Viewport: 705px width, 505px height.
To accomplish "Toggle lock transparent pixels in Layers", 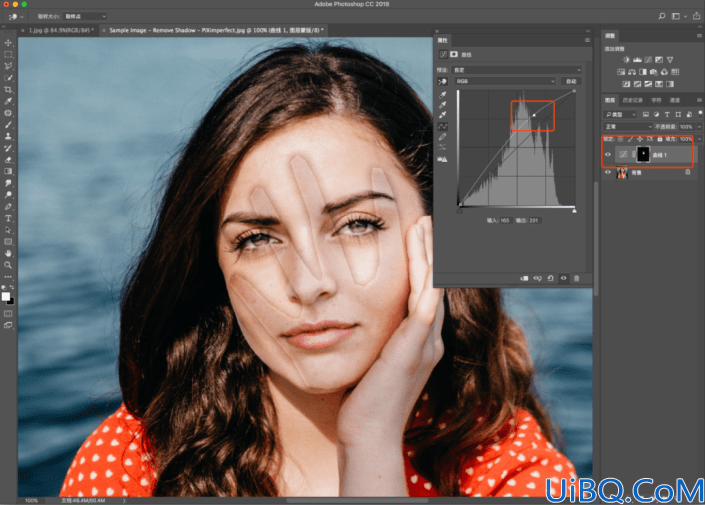I will (x=620, y=139).
